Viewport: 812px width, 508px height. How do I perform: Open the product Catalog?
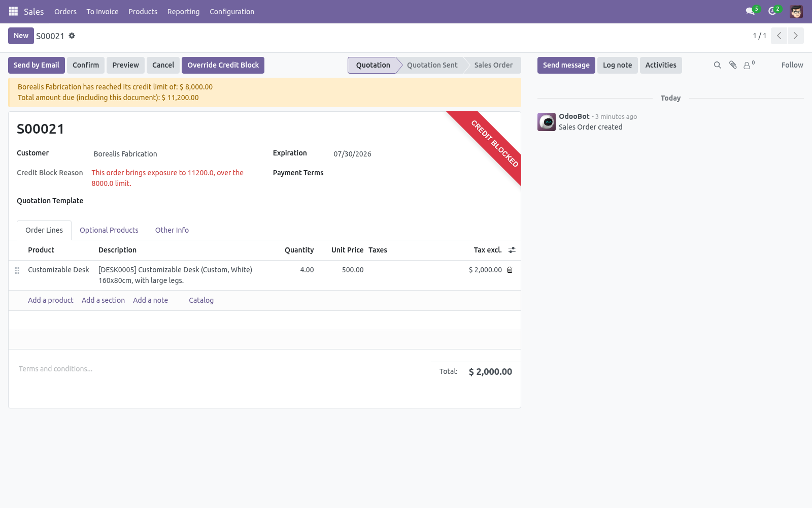(x=201, y=300)
